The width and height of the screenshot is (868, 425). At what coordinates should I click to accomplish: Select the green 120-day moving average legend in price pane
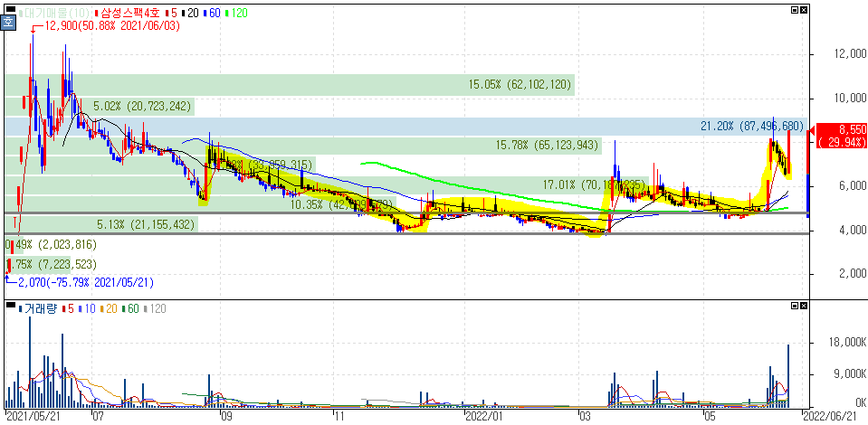pos(237,12)
